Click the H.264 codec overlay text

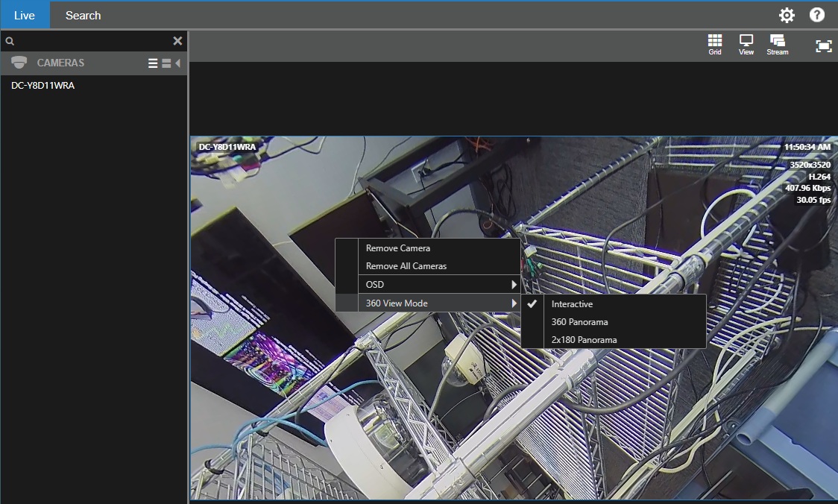819,177
